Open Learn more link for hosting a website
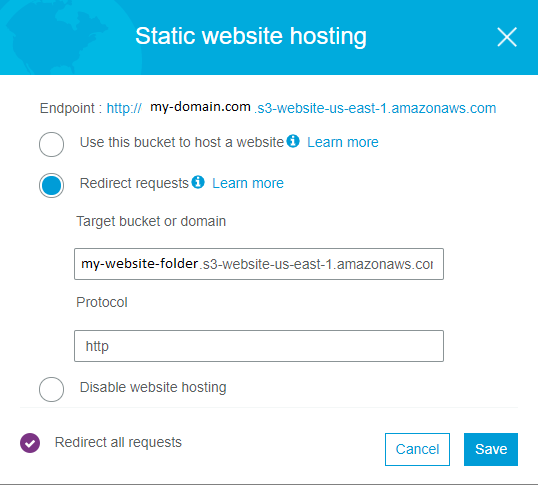 pos(342,142)
